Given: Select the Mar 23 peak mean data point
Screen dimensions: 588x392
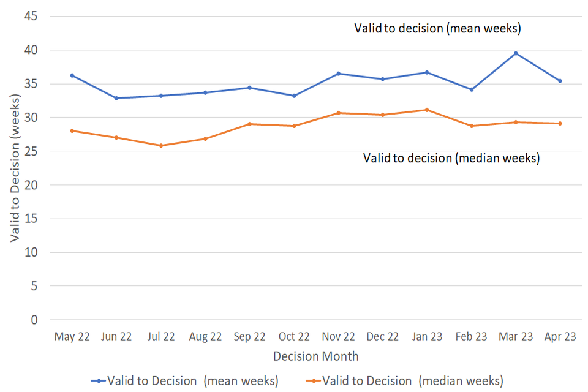Looking at the screenshot, I should (x=516, y=53).
